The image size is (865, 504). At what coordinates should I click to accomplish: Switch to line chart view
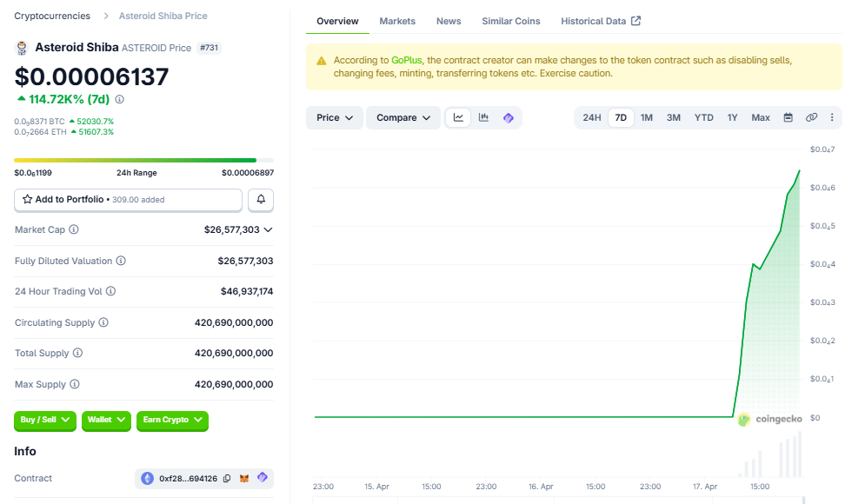pos(458,117)
